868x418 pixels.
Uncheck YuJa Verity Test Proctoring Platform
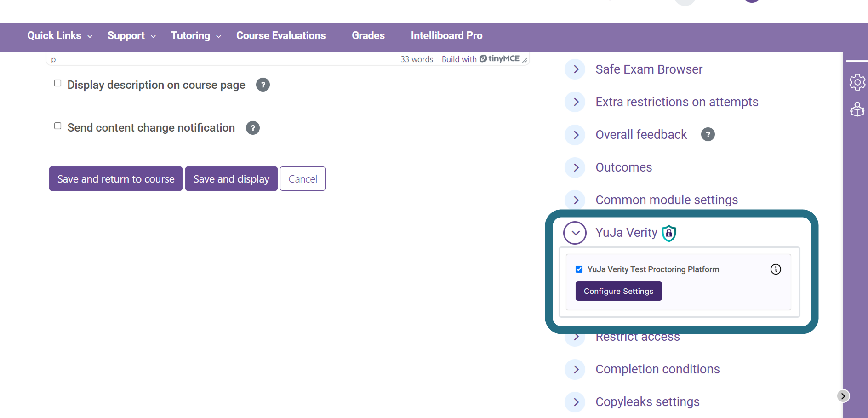[x=579, y=269]
